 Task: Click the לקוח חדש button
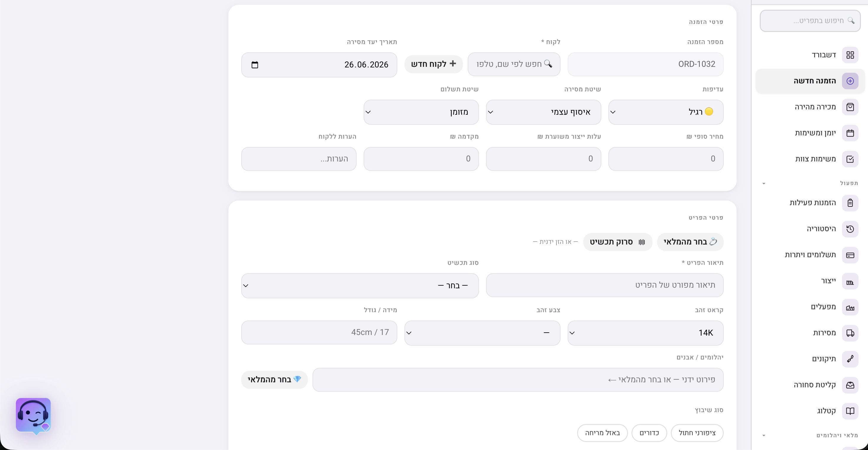[433, 64]
